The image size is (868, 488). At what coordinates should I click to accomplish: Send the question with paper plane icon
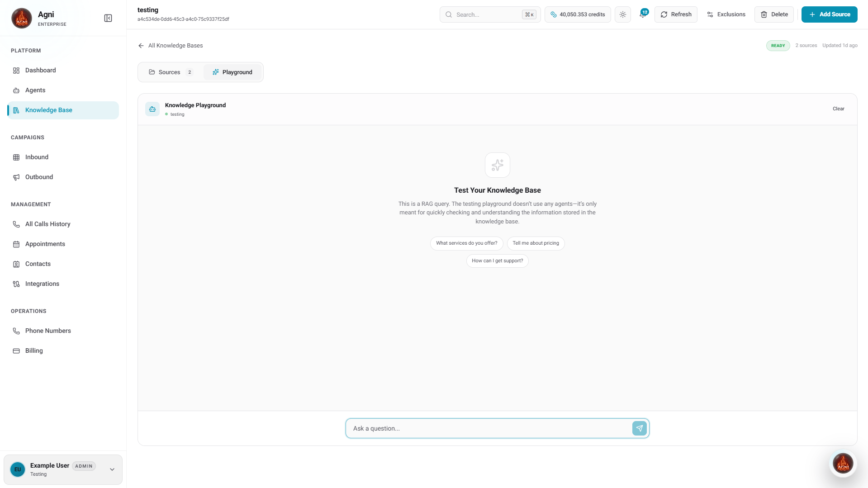(639, 428)
